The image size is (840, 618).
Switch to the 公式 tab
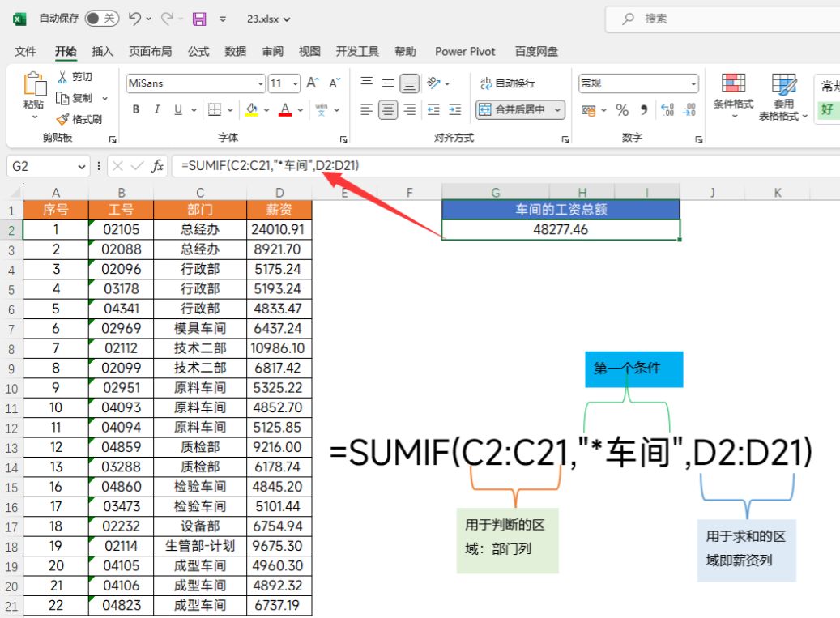(x=198, y=51)
